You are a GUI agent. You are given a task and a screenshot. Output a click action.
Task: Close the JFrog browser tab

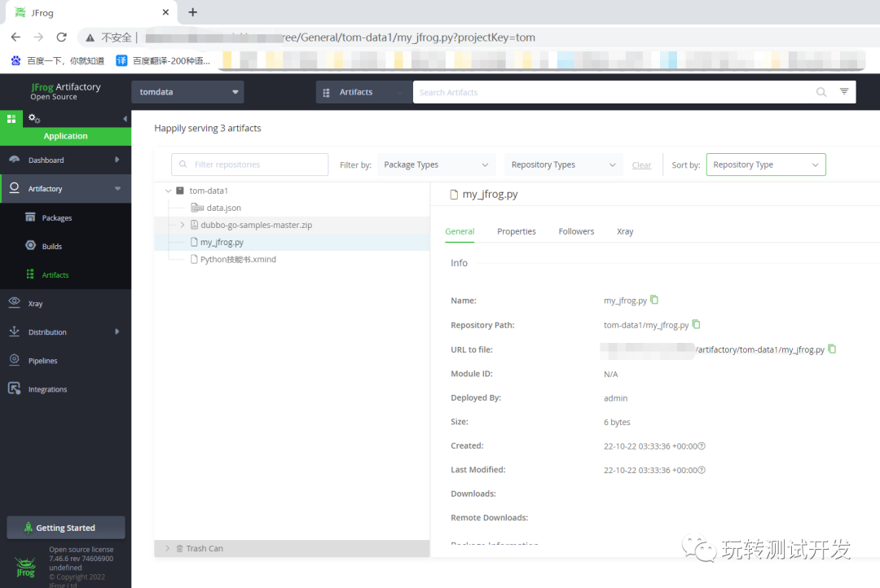[x=165, y=11]
